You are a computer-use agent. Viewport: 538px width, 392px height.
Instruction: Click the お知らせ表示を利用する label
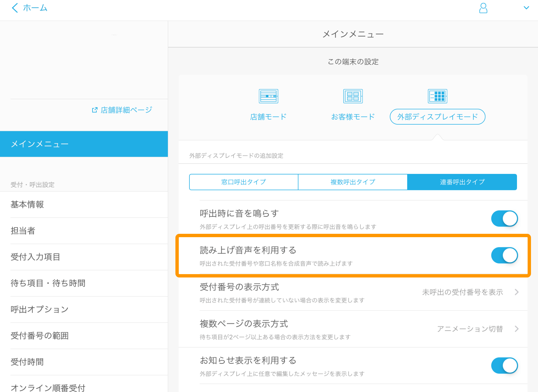tap(248, 360)
